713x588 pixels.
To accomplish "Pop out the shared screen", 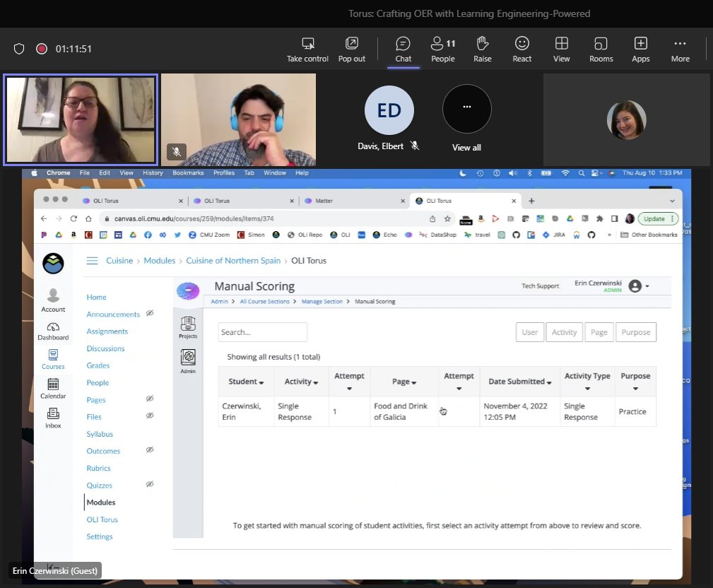I will [351, 49].
